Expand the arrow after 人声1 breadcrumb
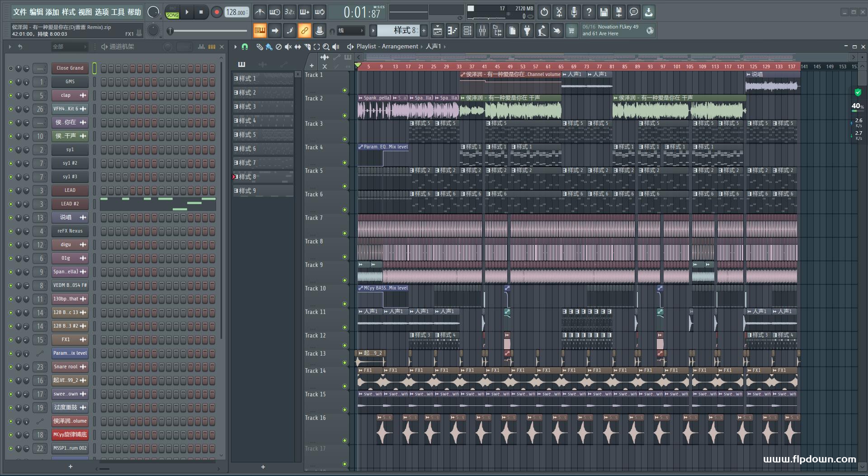The width and height of the screenshot is (868, 476). (x=445, y=47)
